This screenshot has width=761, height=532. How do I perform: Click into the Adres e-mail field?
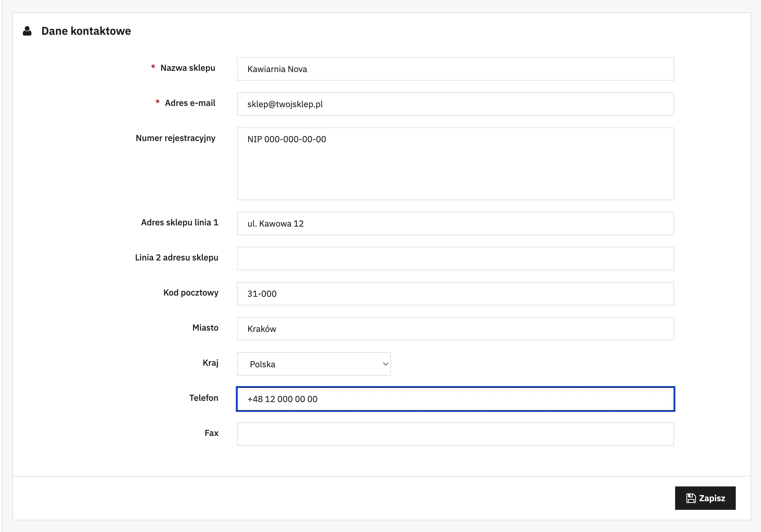click(x=455, y=104)
